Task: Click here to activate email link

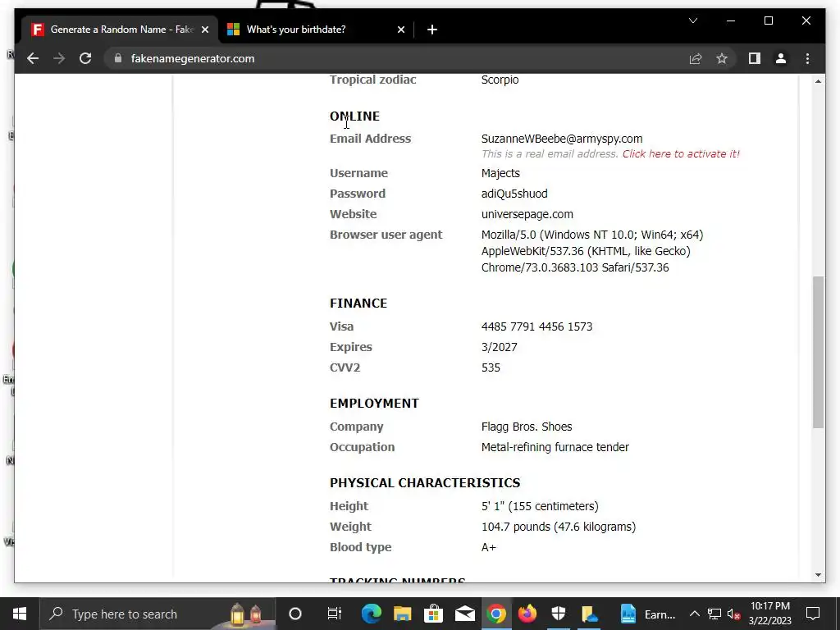Action: (x=681, y=153)
